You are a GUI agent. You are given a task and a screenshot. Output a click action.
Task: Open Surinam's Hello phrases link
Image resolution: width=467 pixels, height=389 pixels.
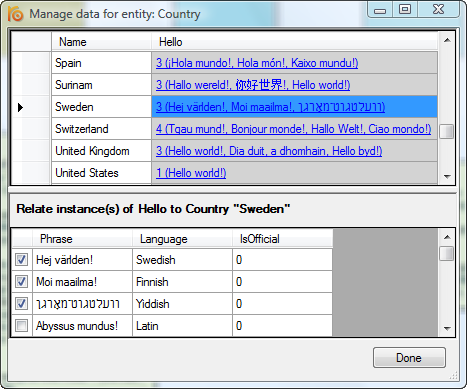(253, 85)
